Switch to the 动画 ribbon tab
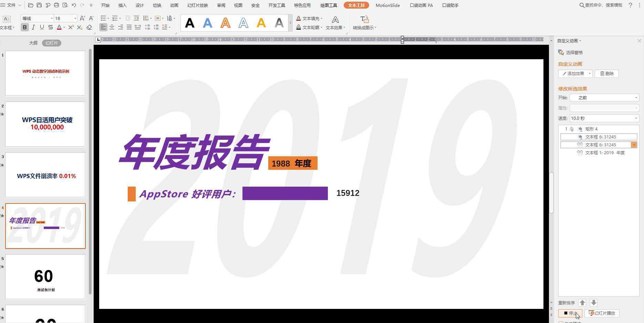The height and width of the screenshot is (323, 644). coord(174,5)
